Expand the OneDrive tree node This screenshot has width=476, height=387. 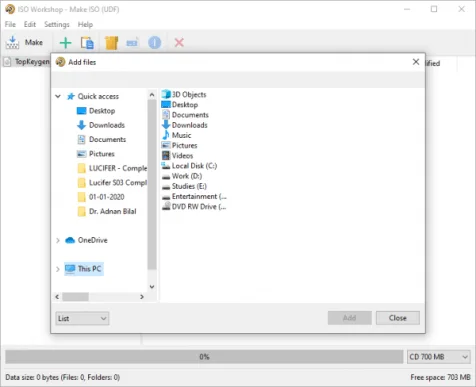pyautogui.click(x=58, y=240)
